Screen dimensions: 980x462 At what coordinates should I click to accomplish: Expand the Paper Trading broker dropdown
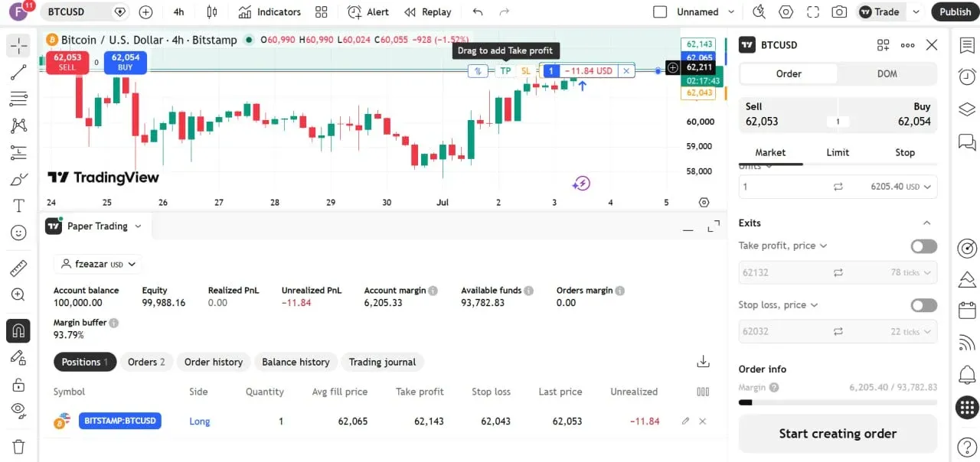point(138,226)
